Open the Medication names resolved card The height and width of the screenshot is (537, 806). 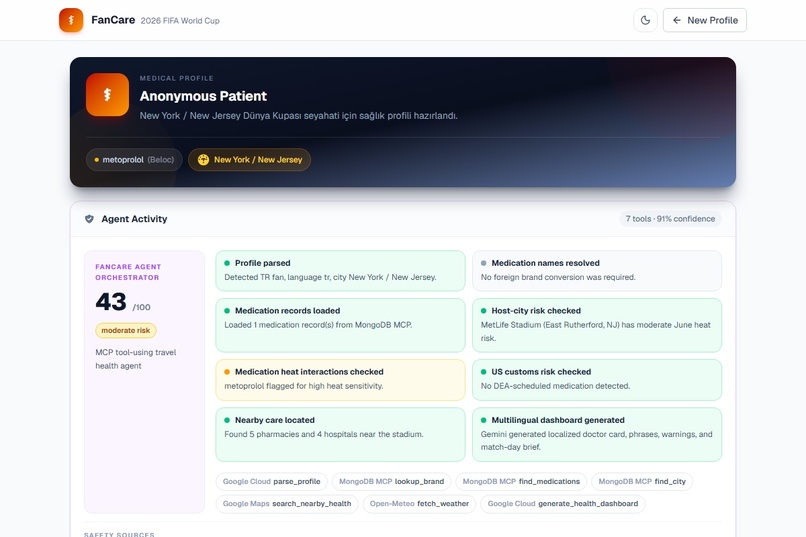(597, 271)
